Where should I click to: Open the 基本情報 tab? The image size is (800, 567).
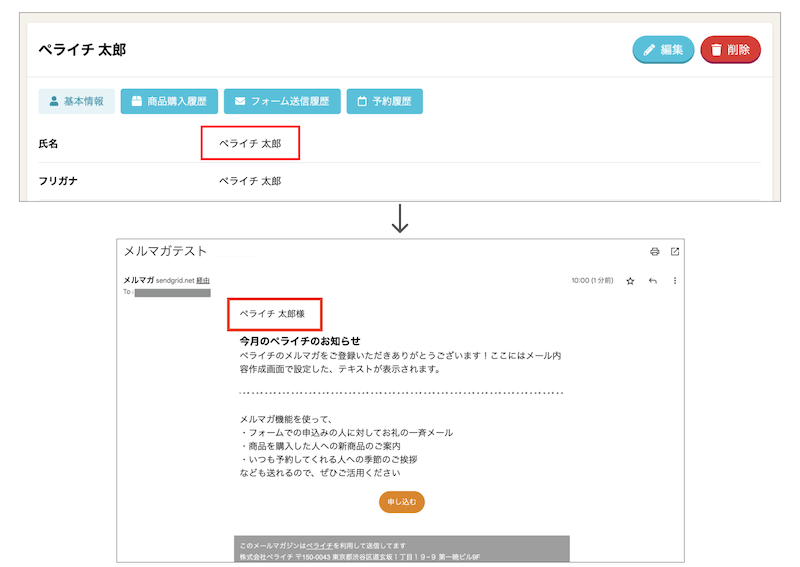tap(76, 101)
